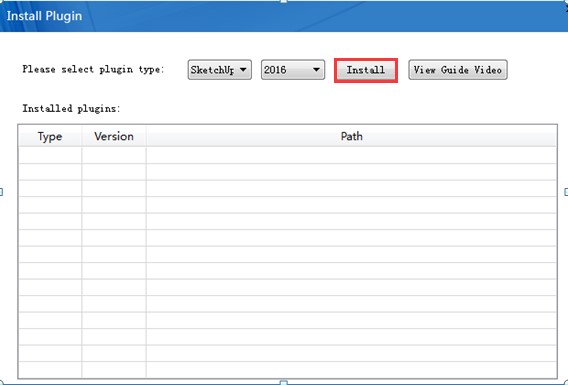
Task: Select the last row of the plugins table
Action: 288,369
